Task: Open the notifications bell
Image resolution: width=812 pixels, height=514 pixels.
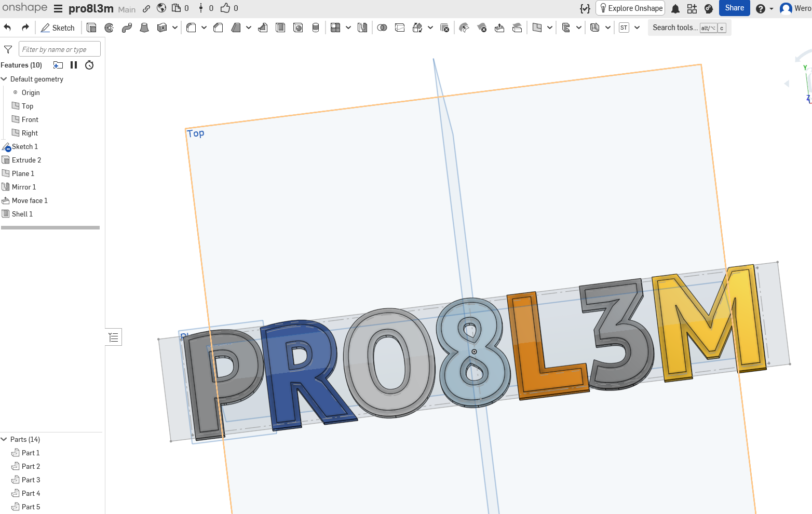Action: [x=675, y=9]
